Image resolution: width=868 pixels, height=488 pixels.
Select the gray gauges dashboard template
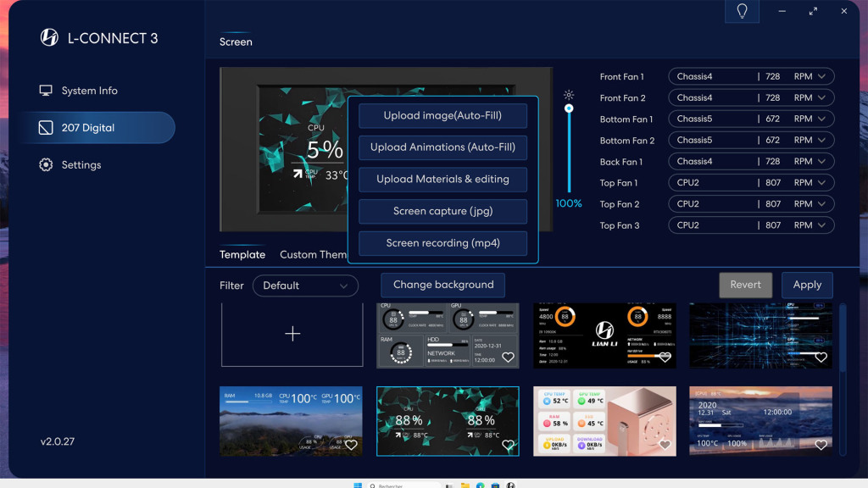448,335
